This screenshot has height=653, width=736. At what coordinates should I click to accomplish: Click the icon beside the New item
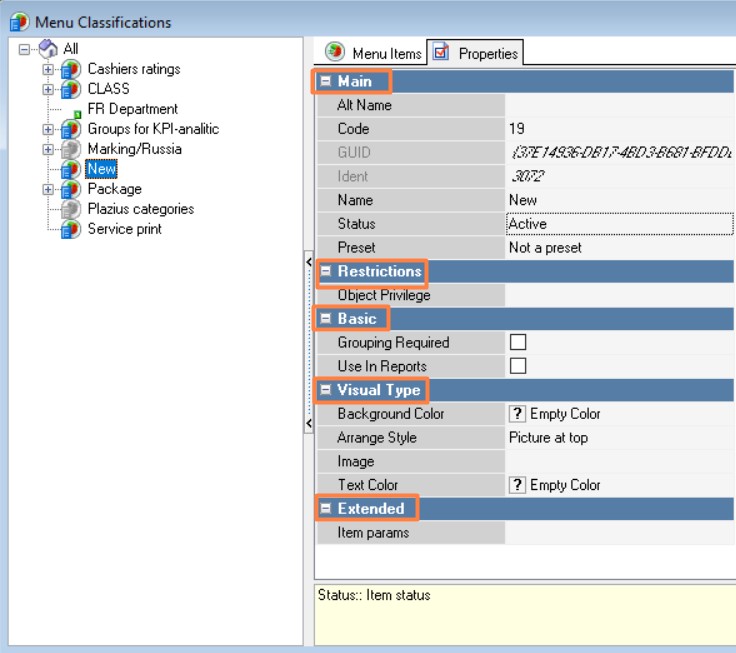coord(70,169)
